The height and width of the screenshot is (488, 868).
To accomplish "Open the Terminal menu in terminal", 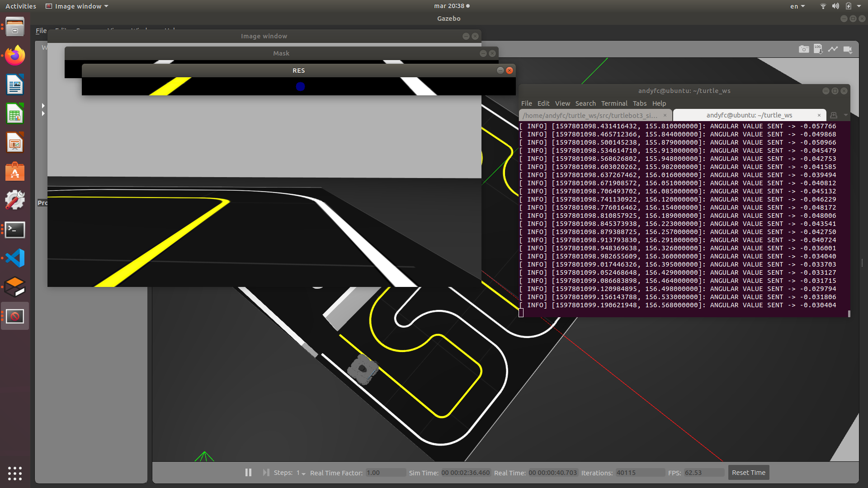I will 614,103.
